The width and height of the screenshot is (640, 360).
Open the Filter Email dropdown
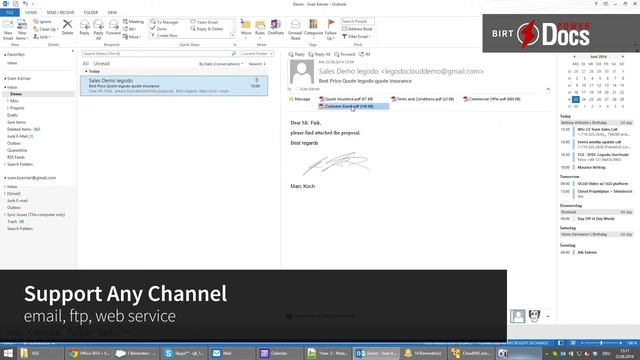(x=357, y=37)
